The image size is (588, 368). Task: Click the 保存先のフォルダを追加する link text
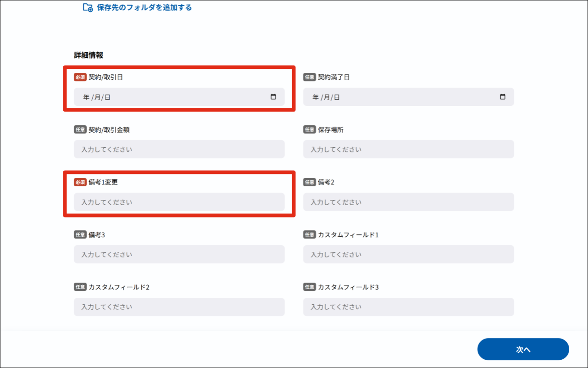144,7
